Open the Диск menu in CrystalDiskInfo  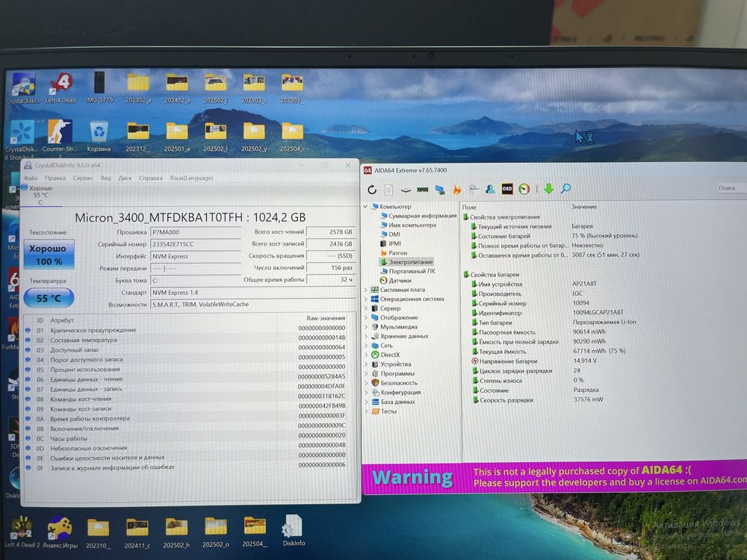pos(125,178)
